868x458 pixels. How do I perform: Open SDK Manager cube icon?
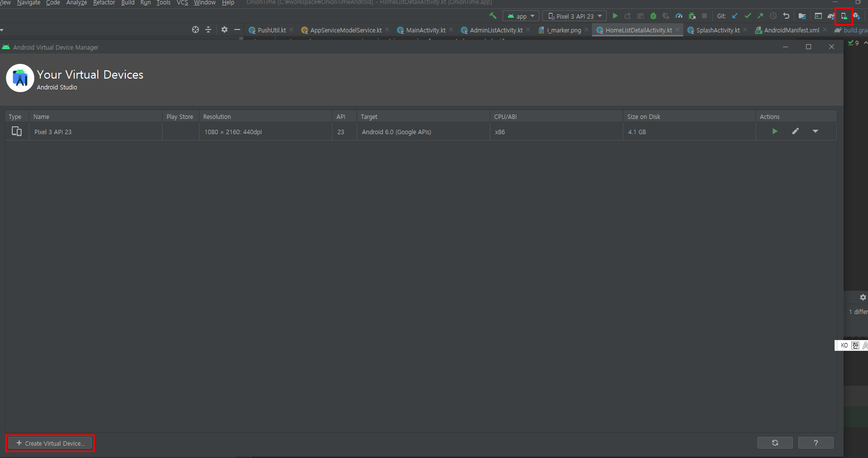tap(857, 16)
